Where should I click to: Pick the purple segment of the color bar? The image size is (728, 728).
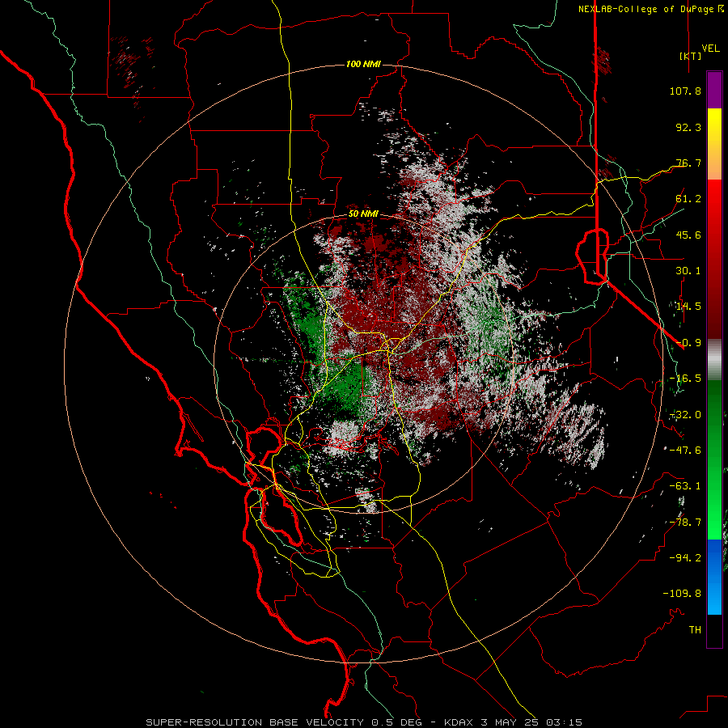point(714,90)
